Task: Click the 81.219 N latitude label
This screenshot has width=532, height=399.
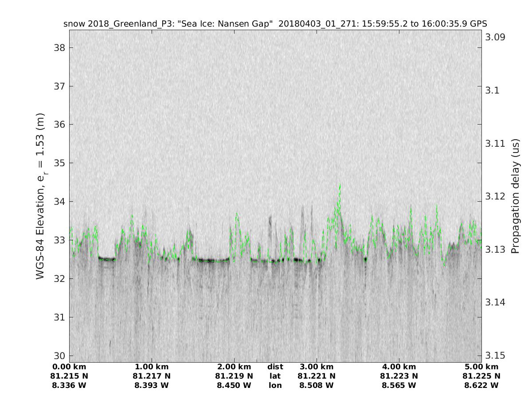Action: tap(234, 376)
